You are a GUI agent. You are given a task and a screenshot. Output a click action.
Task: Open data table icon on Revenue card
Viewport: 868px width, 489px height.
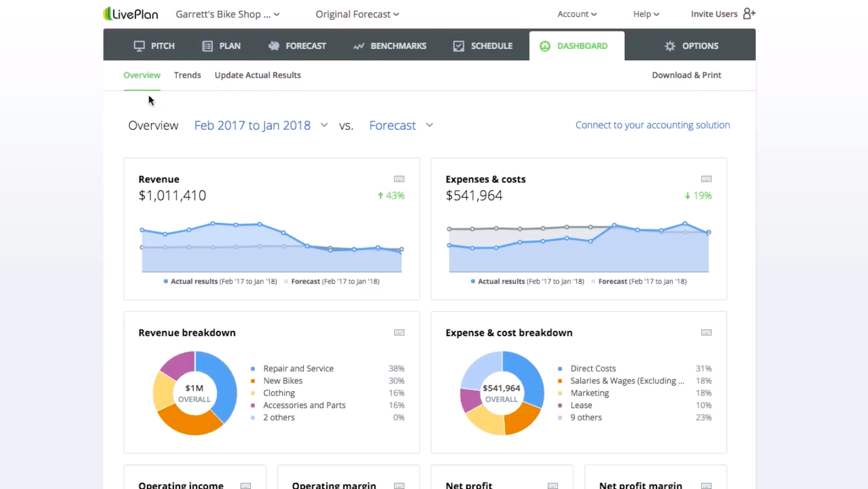pos(399,179)
